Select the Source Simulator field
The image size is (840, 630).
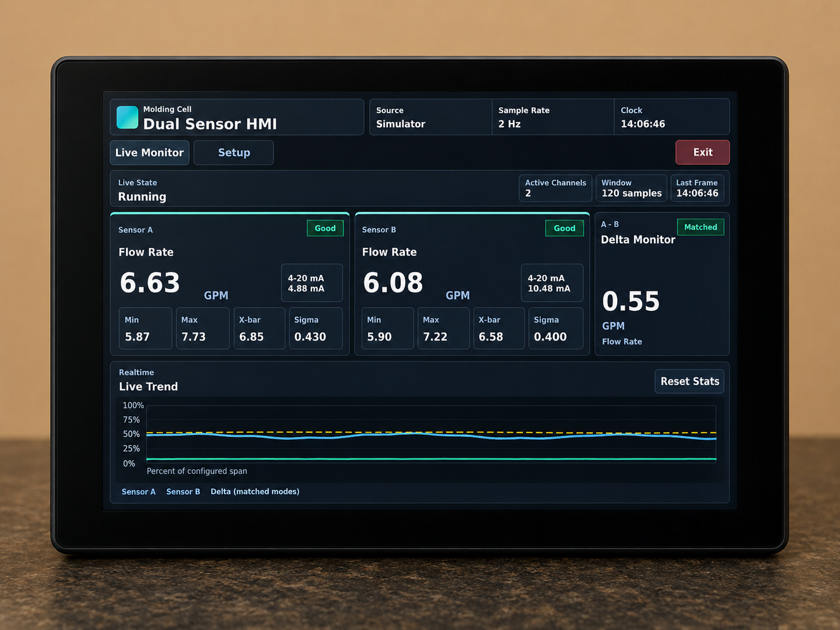(430, 117)
